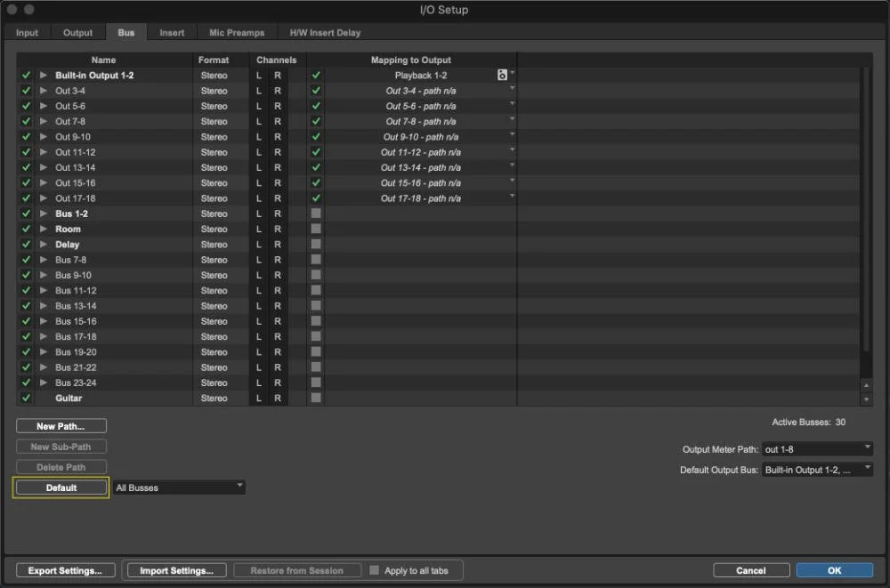Viewport: 890px width, 588px height.
Task: Switch to the Input tab
Action: (27, 32)
